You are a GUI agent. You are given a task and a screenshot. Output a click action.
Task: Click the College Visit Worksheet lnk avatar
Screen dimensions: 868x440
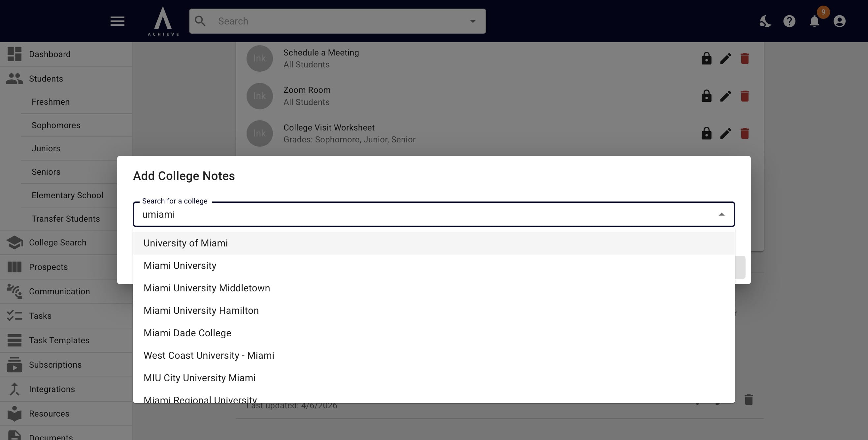[259, 133]
